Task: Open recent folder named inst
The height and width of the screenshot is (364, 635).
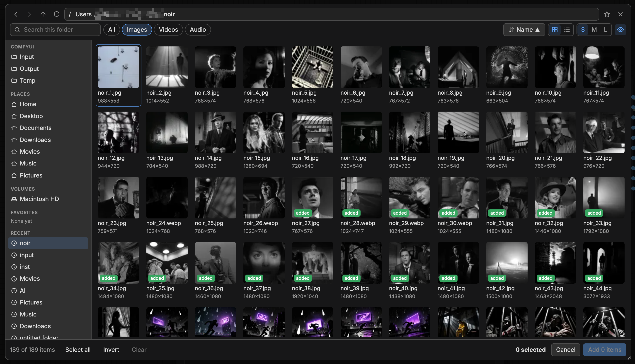Action: point(48,267)
